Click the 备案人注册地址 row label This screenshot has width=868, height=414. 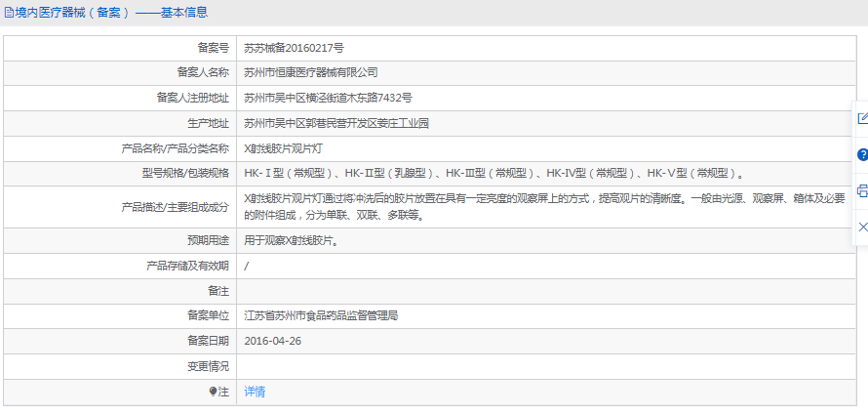pos(192,98)
